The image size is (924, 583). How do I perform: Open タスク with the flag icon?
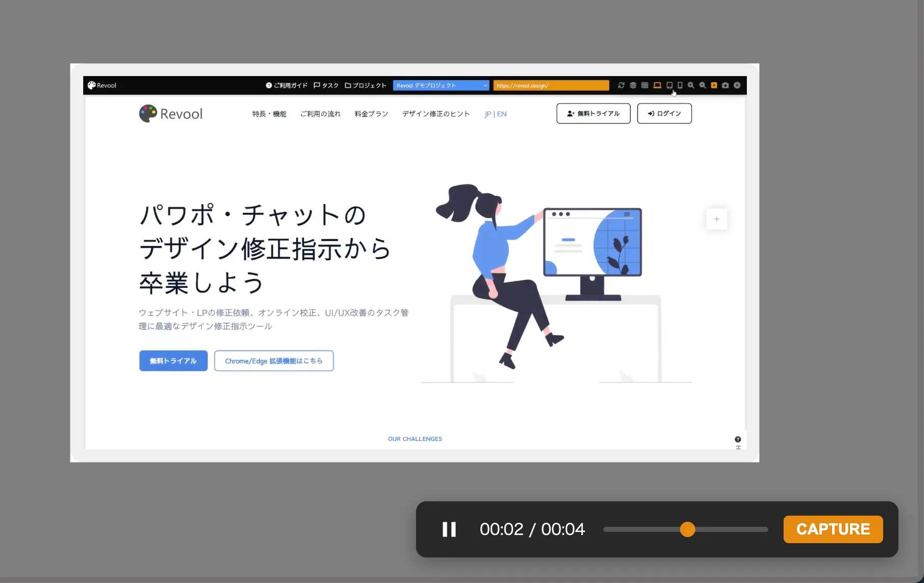326,85
